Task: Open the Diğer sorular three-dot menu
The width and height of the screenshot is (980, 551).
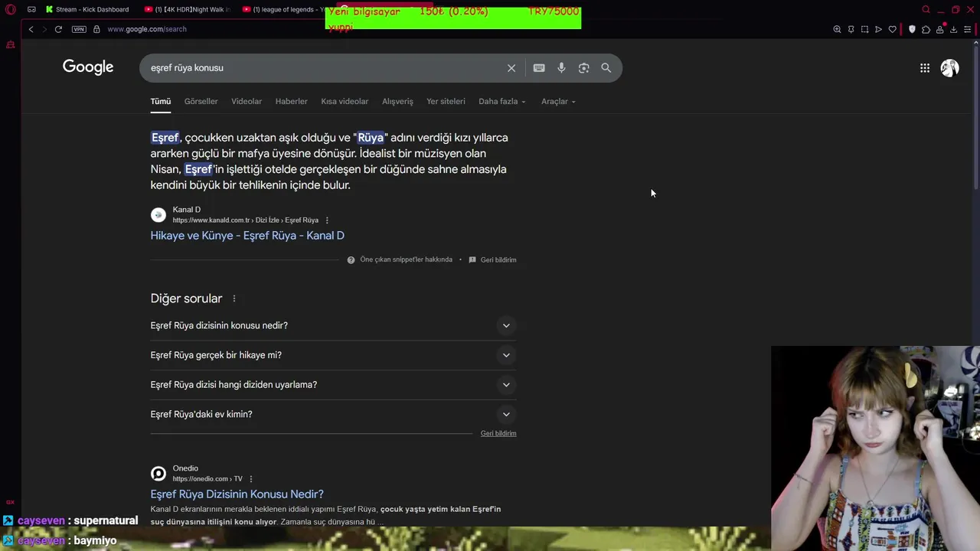Action: point(234,298)
